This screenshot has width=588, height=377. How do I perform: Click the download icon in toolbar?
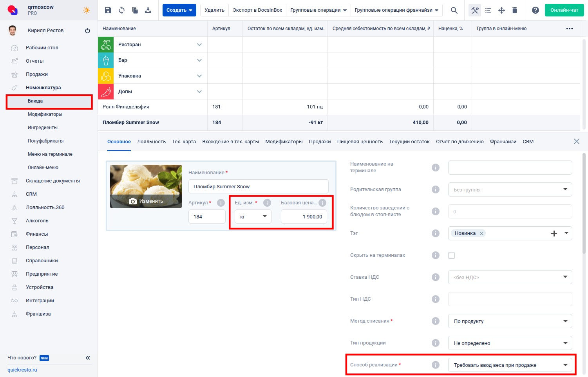pos(148,10)
